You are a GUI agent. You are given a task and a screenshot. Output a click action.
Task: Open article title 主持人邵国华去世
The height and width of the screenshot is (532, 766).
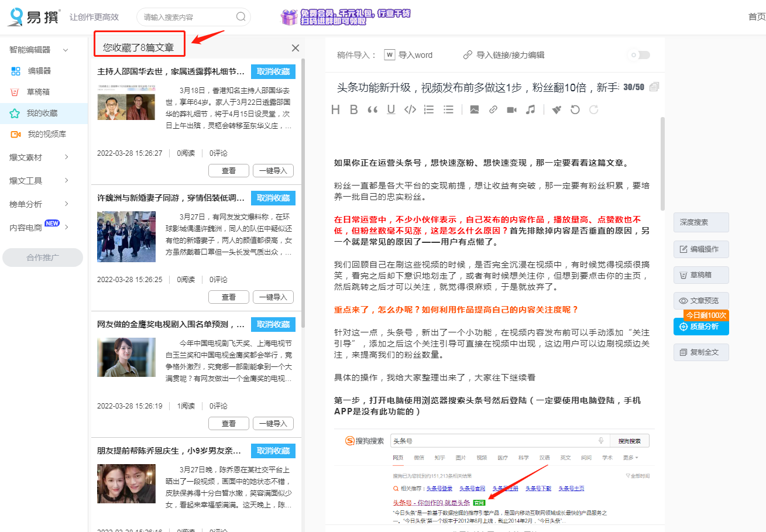coord(171,71)
